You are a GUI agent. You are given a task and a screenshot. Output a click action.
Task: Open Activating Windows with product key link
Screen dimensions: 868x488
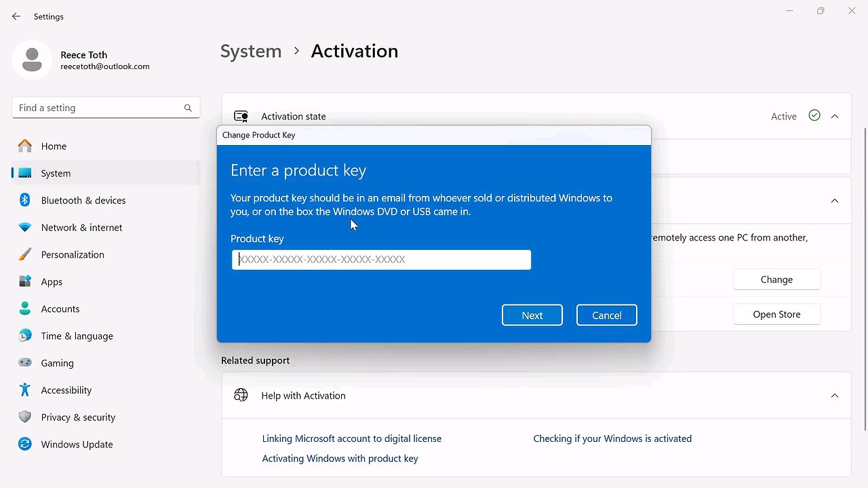tap(340, 459)
